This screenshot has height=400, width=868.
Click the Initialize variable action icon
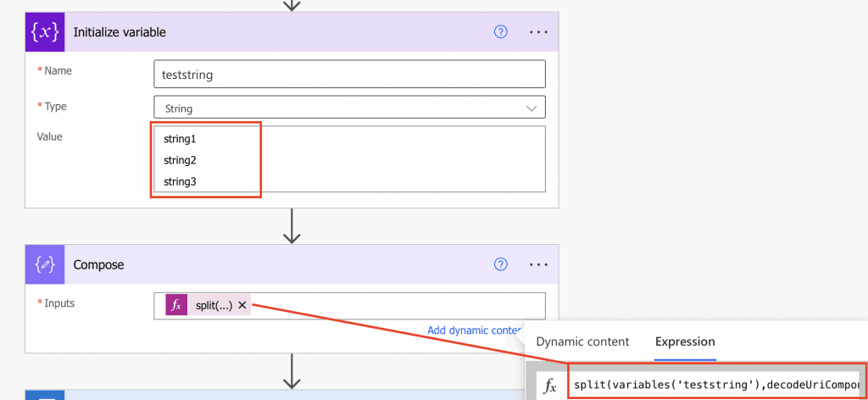coord(45,32)
